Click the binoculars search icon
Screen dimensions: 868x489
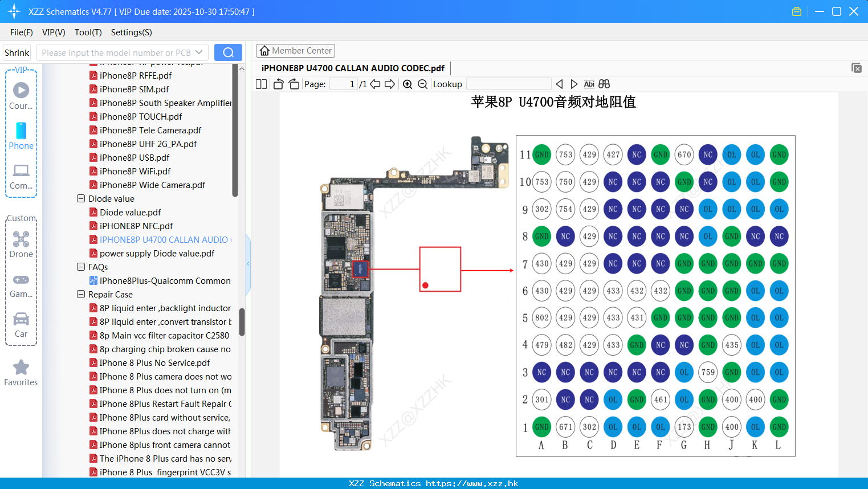[604, 84]
